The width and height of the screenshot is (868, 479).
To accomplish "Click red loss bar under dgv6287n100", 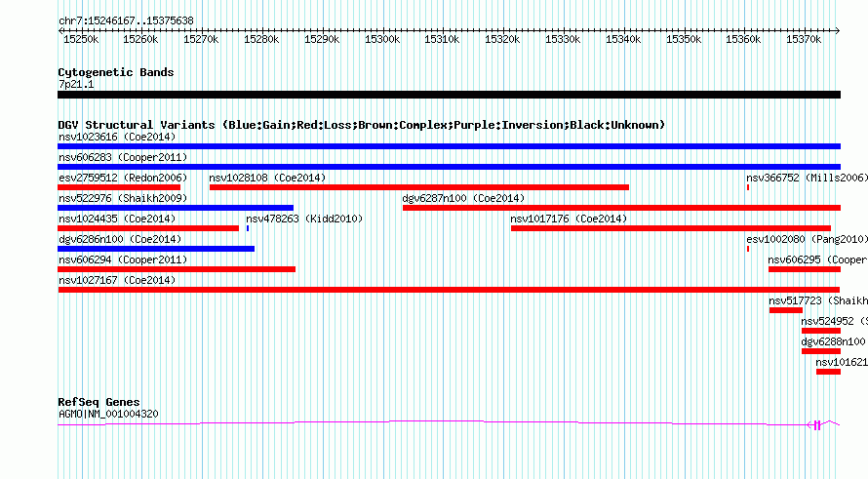I will pos(621,208).
